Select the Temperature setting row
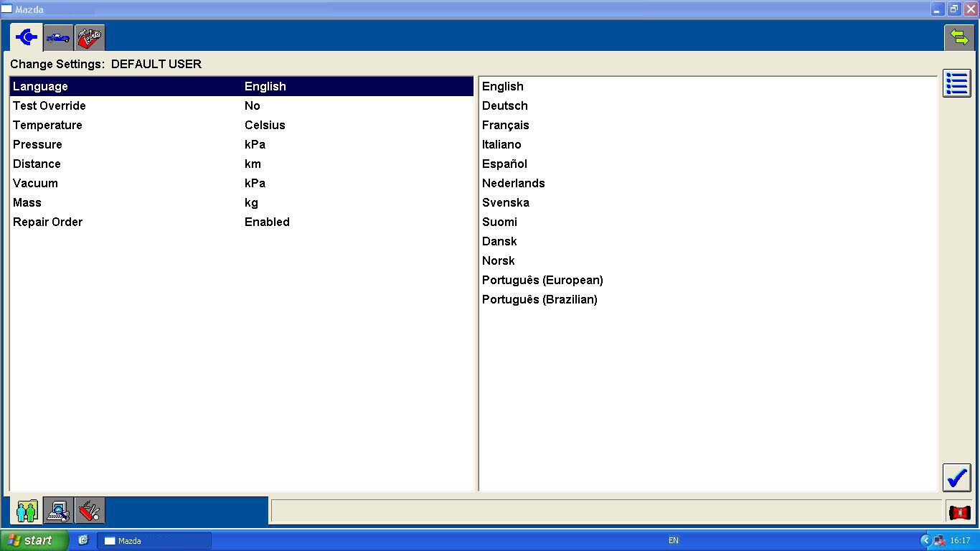Viewport: 980px width, 551px height. point(242,125)
